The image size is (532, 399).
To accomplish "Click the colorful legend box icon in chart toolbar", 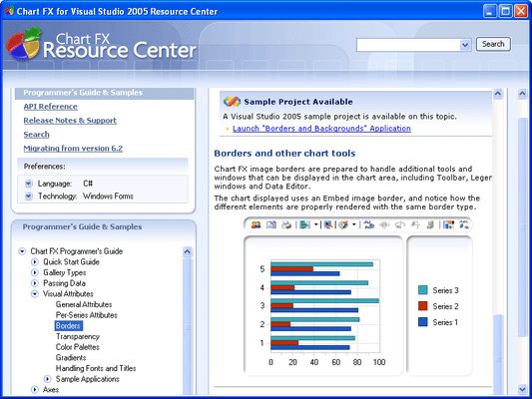I will 448,224.
